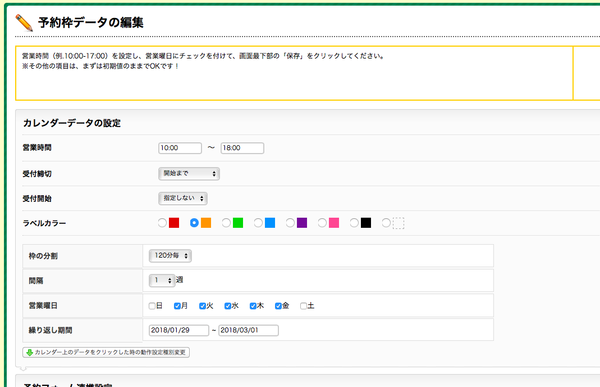Uncheck the 金 (Friday) checkbox
Image resolution: width=600 pixels, height=387 pixels.
(x=278, y=306)
